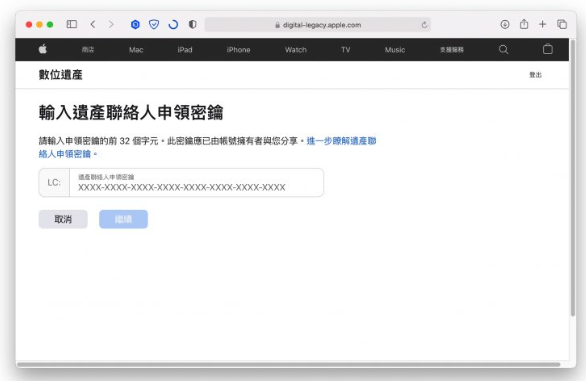Click the padlock icon in address bar
This screenshot has width=586, height=381.
(277, 25)
